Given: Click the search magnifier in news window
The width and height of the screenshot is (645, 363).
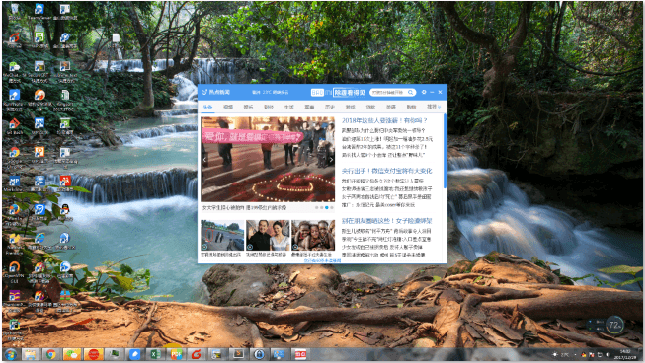Looking at the screenshot, I should coord(411,93).
